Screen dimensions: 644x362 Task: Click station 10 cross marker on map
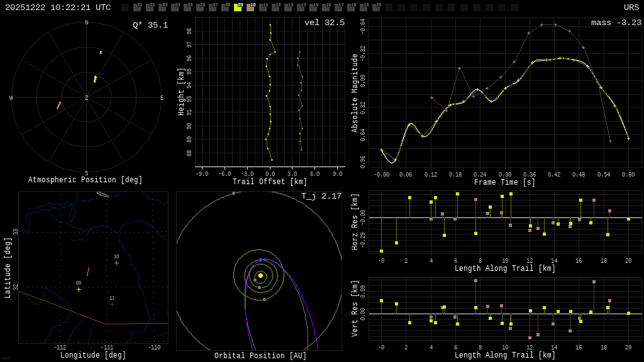116,263
